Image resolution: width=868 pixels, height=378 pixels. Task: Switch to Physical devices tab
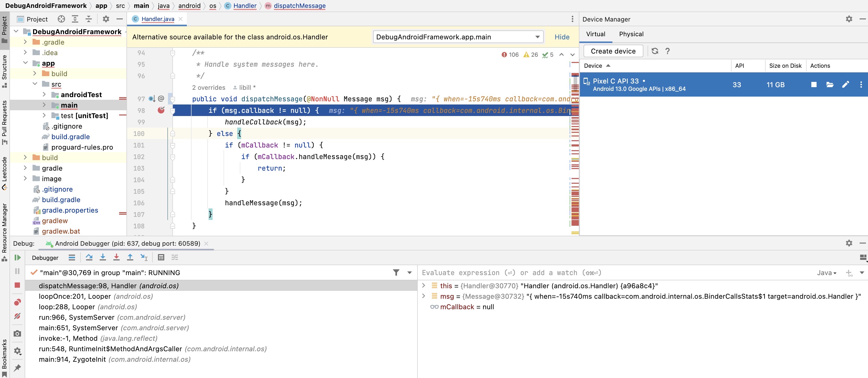(x=631, y=34)
